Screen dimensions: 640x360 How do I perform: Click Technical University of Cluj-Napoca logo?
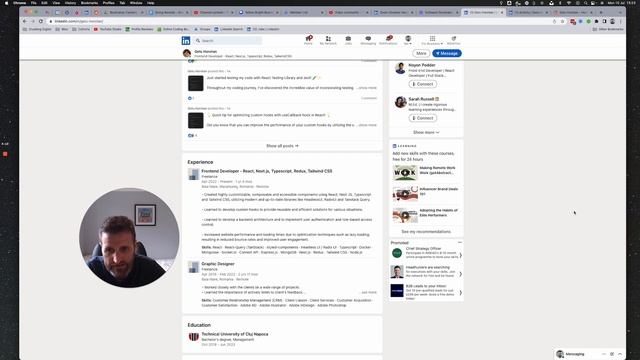point(193,337)
